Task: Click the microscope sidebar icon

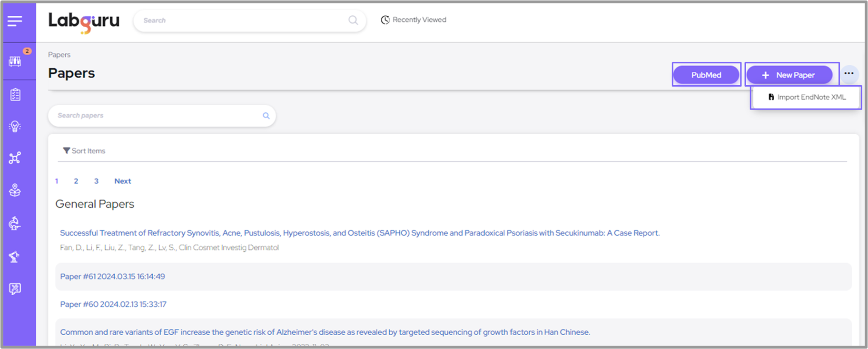Action: [15, 223]
